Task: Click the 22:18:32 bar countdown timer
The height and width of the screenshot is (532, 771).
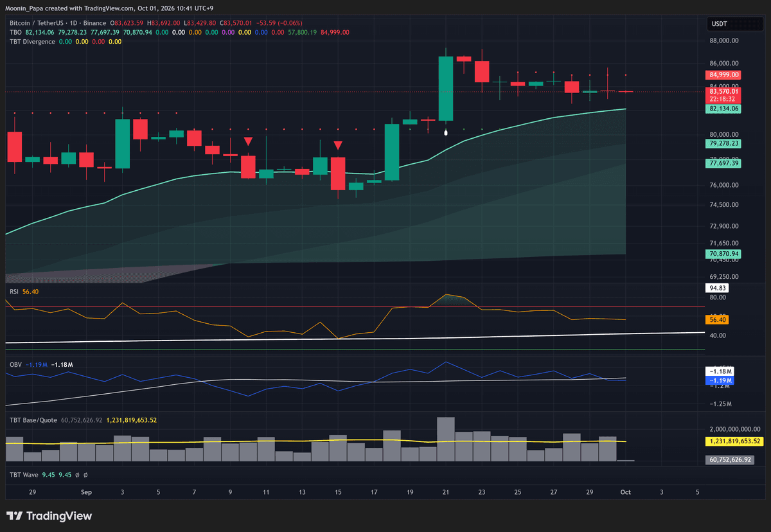Action: tap(723, 99)
